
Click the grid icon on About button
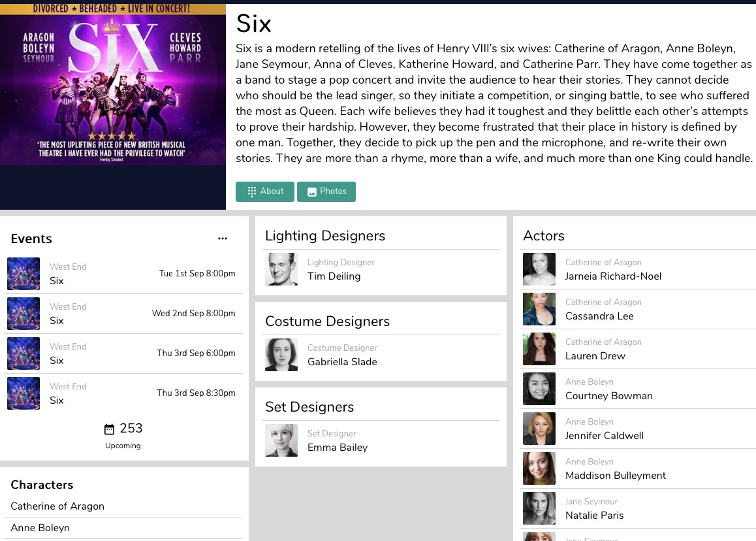point(252,191)
